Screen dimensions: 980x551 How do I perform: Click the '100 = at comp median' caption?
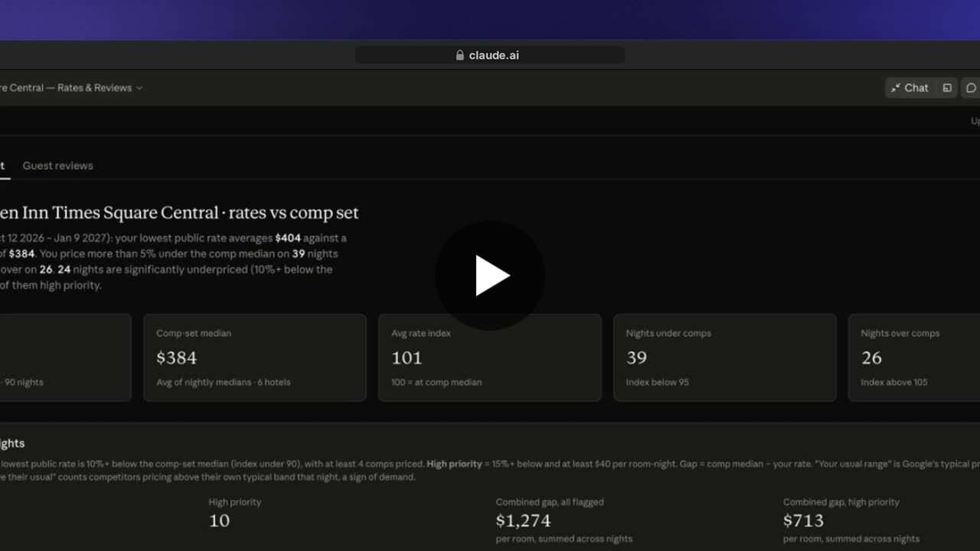tap(436, 382)
